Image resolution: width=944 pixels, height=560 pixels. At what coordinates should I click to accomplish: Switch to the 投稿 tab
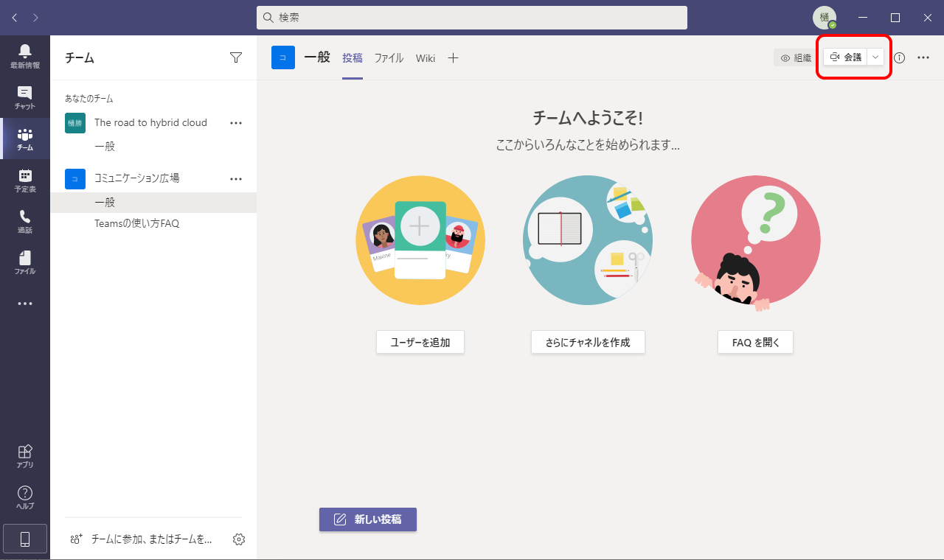353,57
